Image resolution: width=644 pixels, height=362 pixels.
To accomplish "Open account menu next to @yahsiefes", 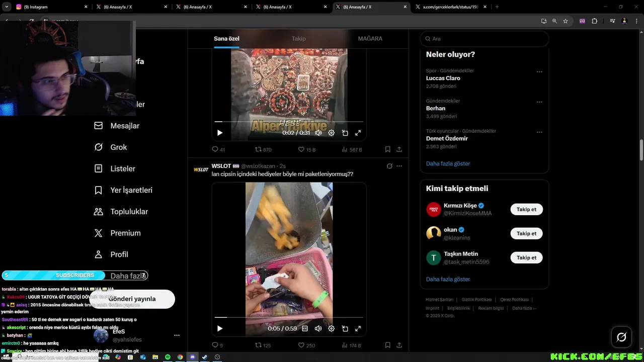I will [177, 335].
